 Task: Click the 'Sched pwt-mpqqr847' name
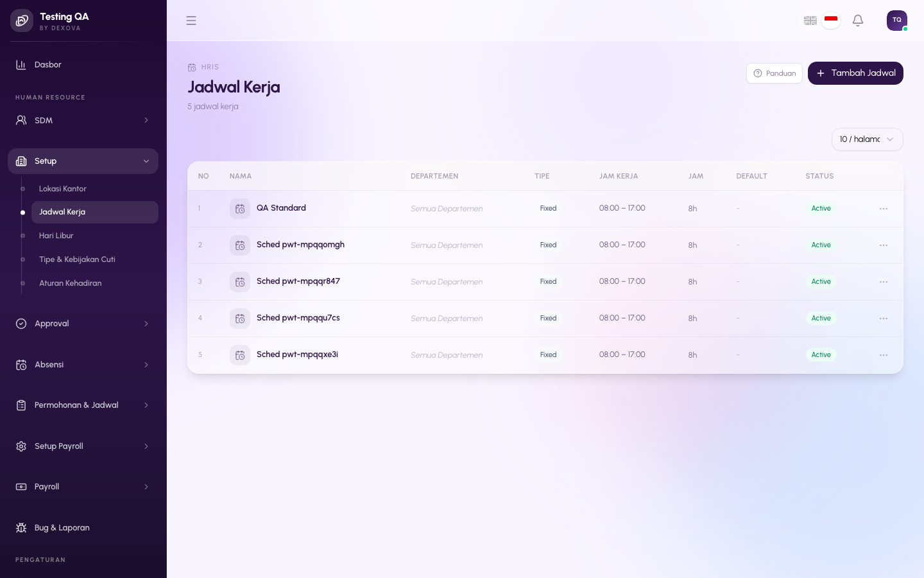point(298,281)
